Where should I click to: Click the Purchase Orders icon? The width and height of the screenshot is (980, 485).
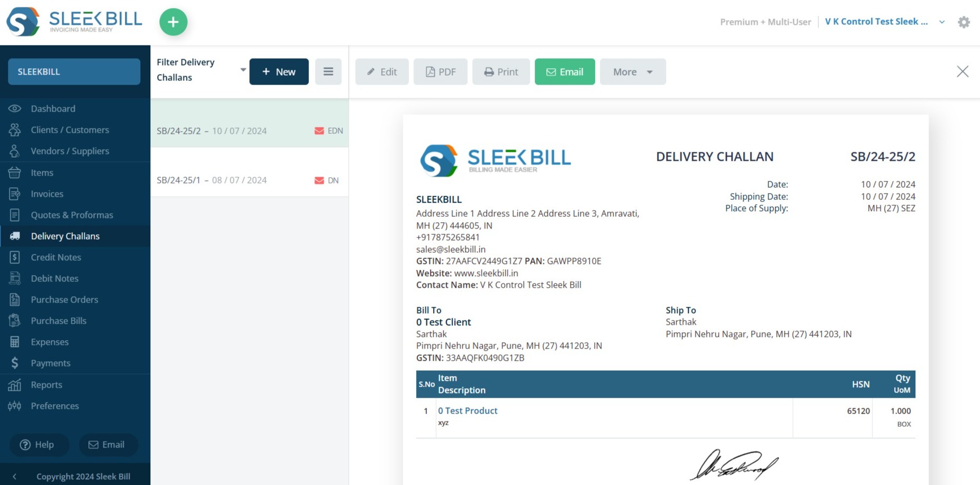[x=15, y=299]
